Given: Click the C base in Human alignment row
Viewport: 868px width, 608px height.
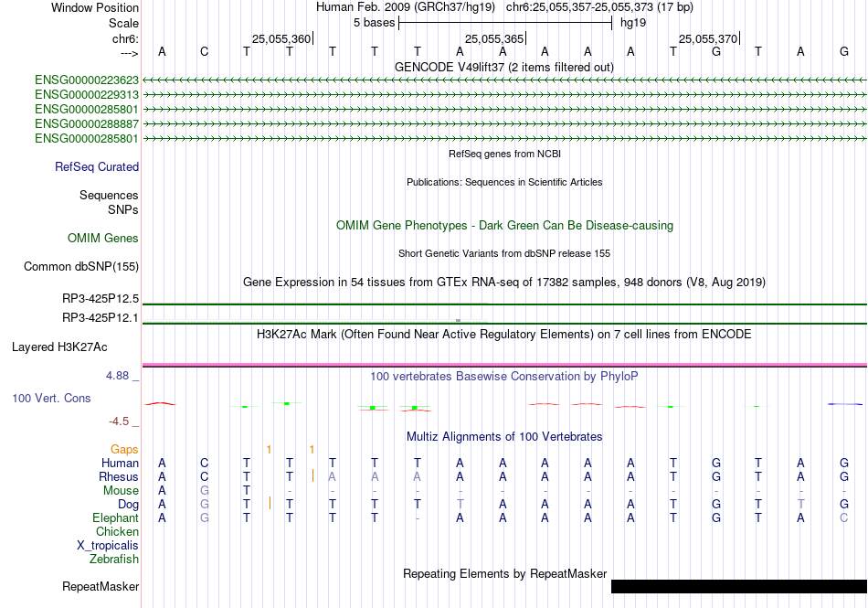Looking at the screenshot, I should 205,463.
